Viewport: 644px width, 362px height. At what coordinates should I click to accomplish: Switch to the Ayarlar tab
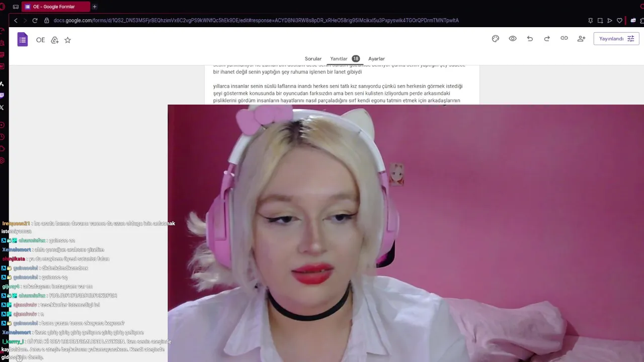(376, 59)
